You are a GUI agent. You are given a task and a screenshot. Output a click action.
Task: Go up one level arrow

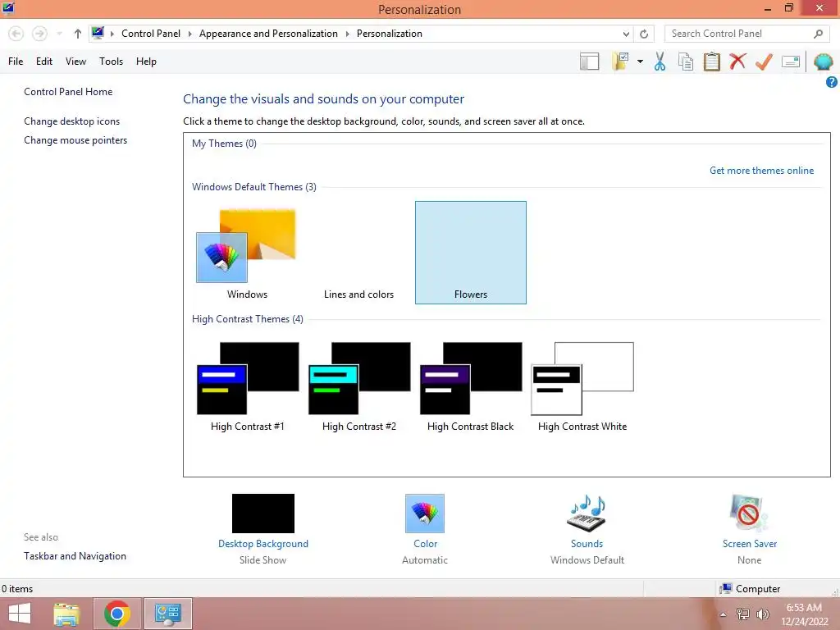point(78,34)
